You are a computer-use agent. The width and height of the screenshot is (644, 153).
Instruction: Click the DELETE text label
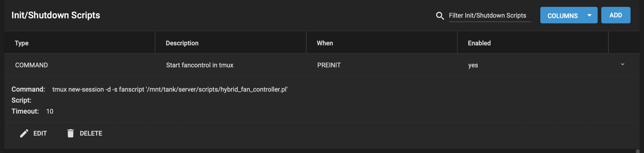click(91, 133)
